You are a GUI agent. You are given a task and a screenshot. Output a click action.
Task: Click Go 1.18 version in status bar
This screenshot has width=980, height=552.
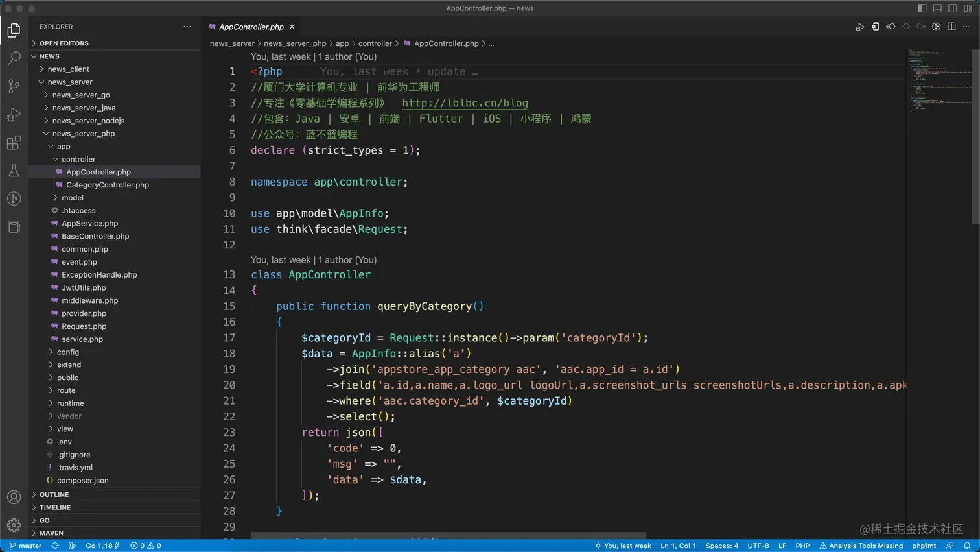pos(103,546)
